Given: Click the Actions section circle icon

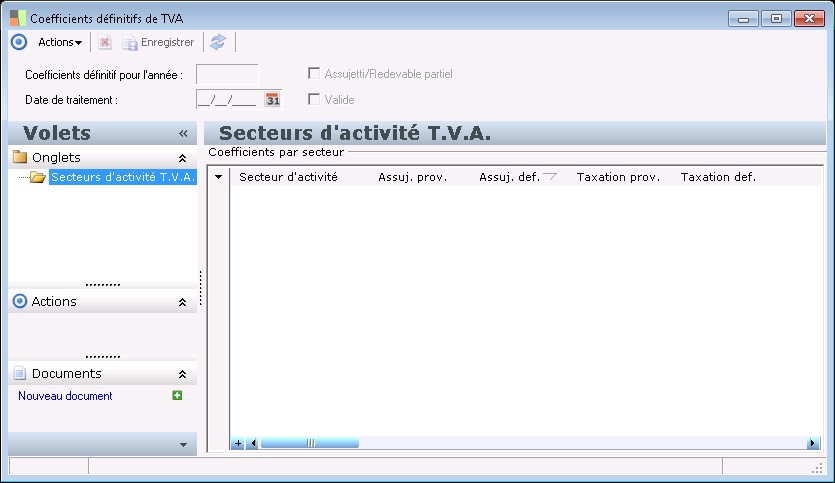Looking at the screenshot, I should click(x=20, y=301).
